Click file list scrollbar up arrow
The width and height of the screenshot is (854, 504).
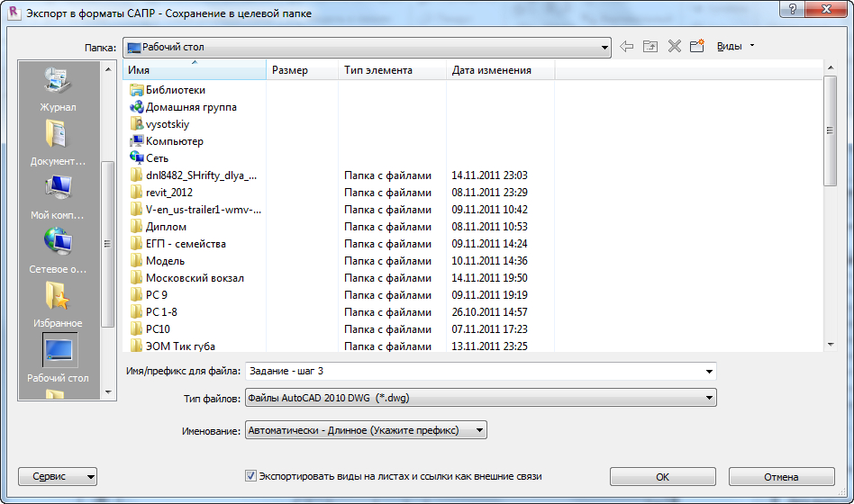(831, 67)
